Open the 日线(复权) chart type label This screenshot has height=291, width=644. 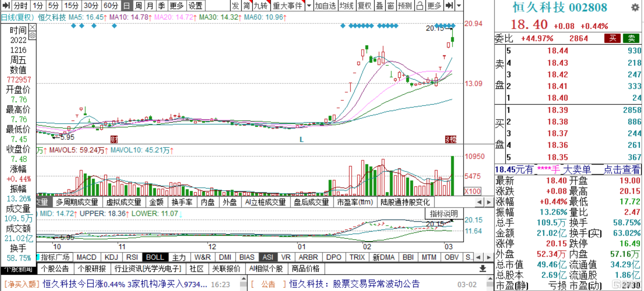click(17, 17)
